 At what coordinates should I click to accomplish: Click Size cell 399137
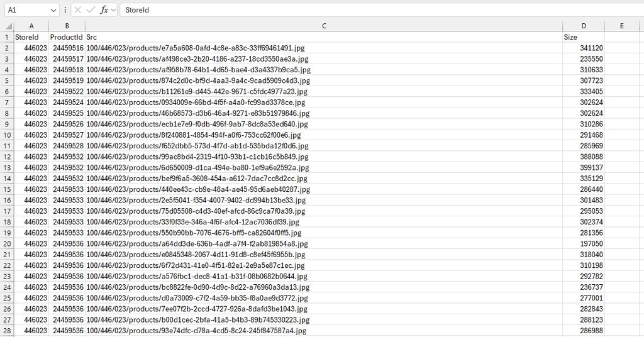tap(583, 167)
